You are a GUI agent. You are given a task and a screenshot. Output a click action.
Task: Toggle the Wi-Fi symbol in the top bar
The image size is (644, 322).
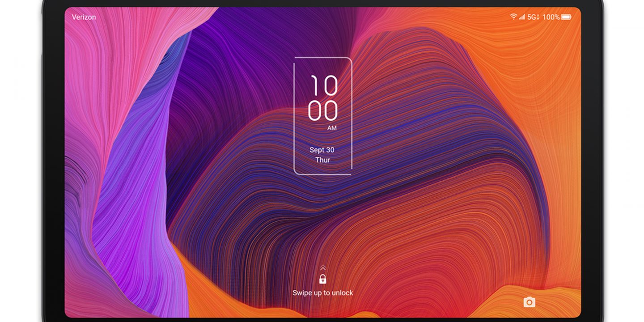click(x=513, y=17)
